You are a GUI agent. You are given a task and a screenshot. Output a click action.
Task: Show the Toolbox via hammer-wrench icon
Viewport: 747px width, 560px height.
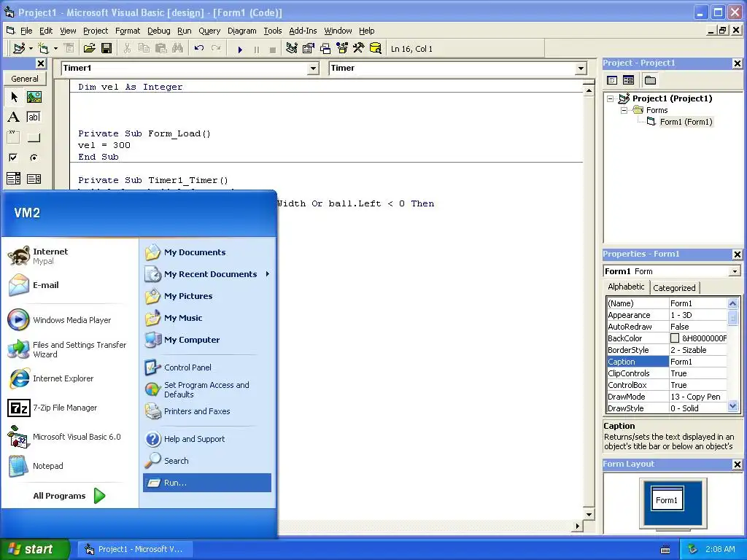[359, 49]
